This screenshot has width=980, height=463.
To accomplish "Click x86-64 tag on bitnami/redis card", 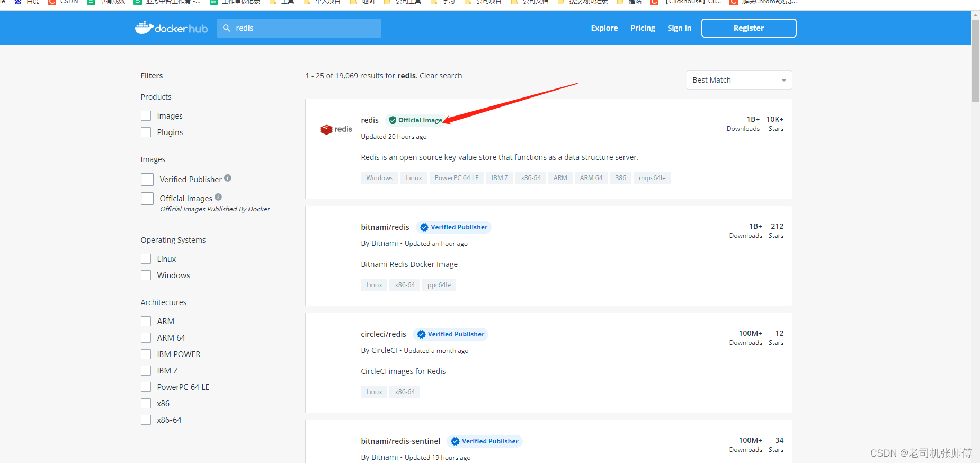I will 405,285.
